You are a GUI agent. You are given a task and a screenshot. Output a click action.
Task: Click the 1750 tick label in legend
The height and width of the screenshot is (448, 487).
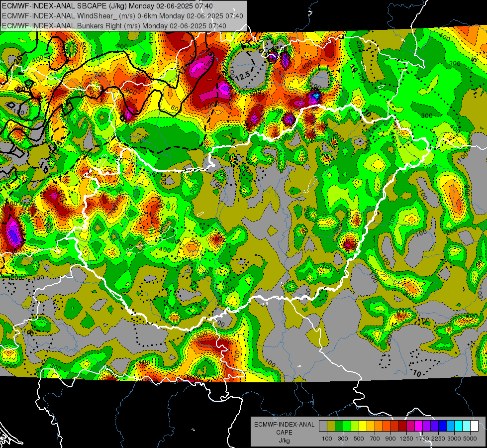422,439
